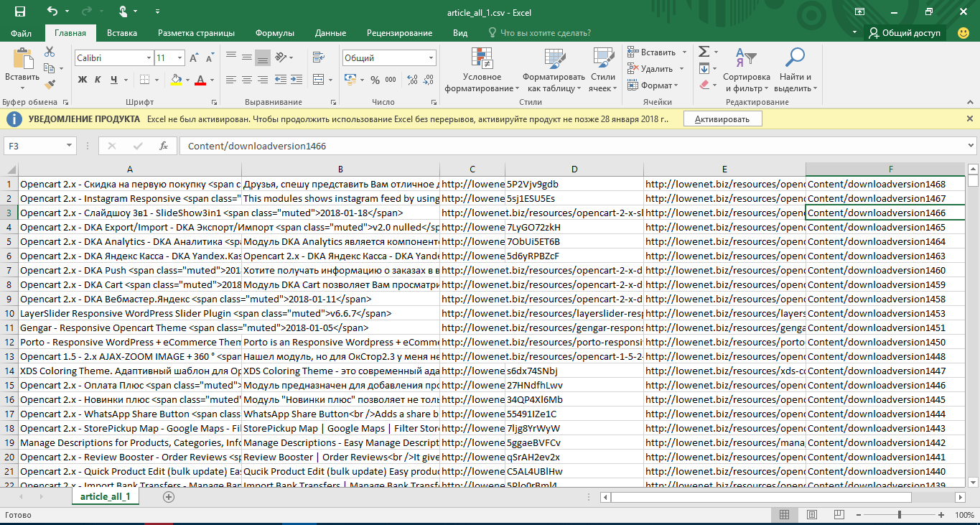Viewport: 980px width, 525px height.
Task: Switch to Вставка ribbon tab
Action: coord(122,33)
